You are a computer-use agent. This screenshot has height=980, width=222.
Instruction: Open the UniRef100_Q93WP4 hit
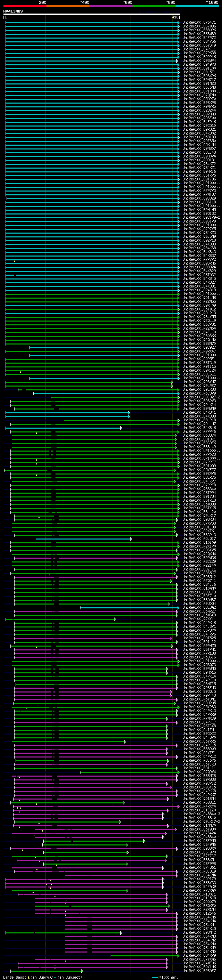[x=199, y=61]
